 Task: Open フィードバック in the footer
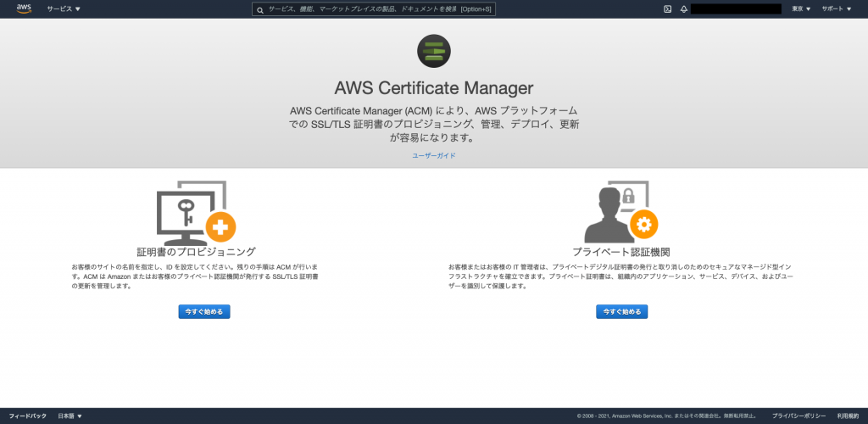(x=28, y=416)
